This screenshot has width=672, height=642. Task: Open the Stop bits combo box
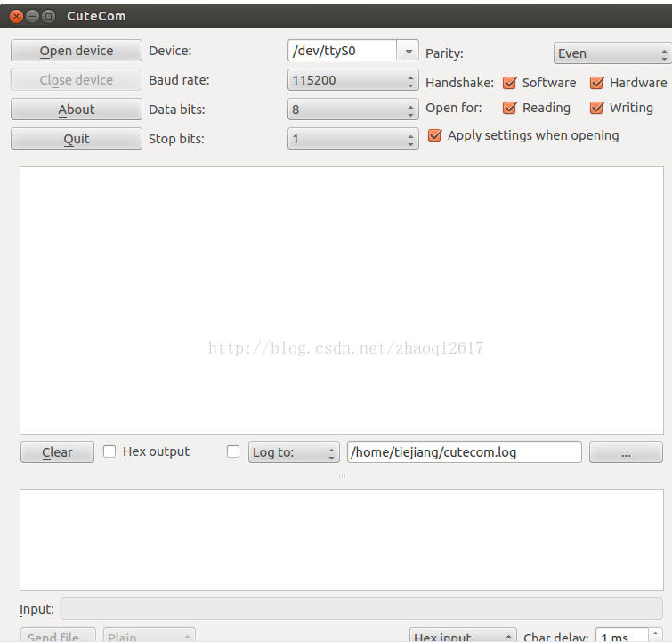353,139
